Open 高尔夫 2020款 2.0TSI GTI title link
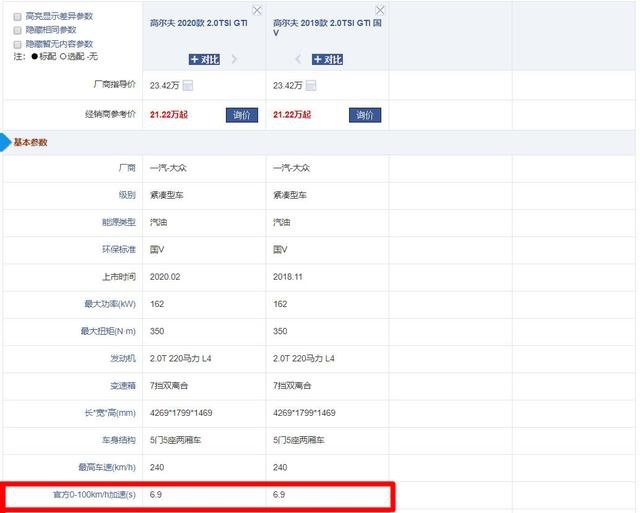This screenshot has height=513, width=640. click(199, 23)
